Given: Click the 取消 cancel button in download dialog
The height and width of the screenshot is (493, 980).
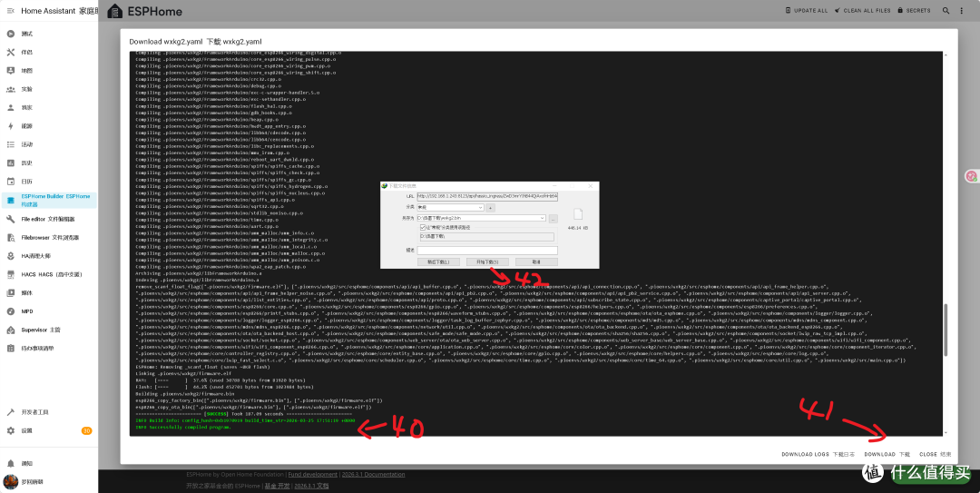Looking at the screenshot, I should point(535,261).
